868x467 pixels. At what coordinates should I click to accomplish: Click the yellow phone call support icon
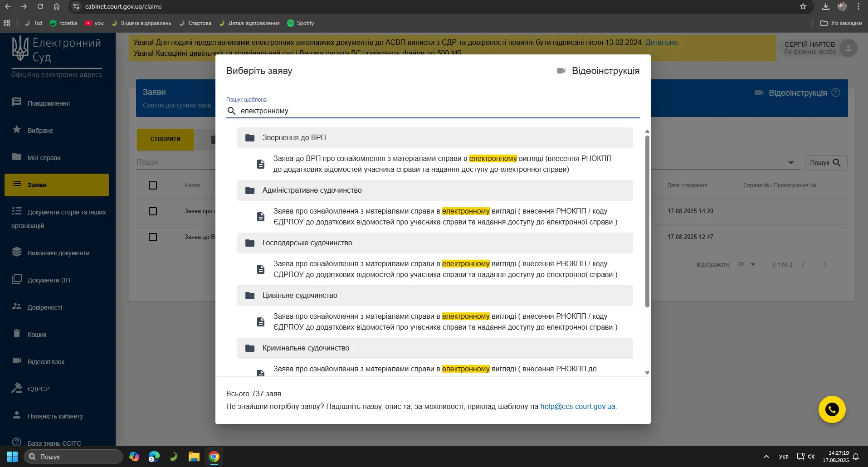(x=832, y=409)
